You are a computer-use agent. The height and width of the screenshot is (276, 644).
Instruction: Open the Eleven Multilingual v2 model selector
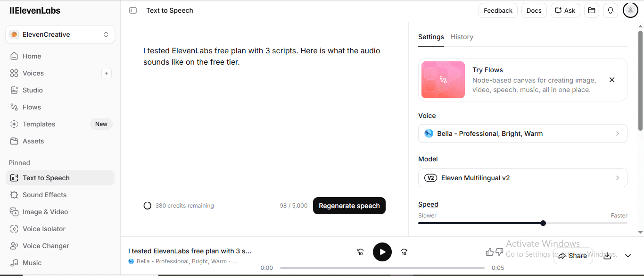(522, 178)
